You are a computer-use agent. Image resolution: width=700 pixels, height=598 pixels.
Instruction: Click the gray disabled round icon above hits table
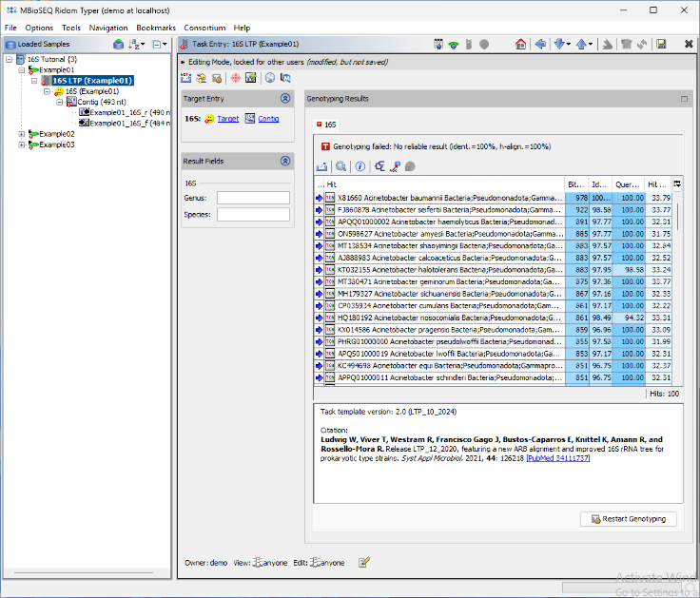(410, 166)
